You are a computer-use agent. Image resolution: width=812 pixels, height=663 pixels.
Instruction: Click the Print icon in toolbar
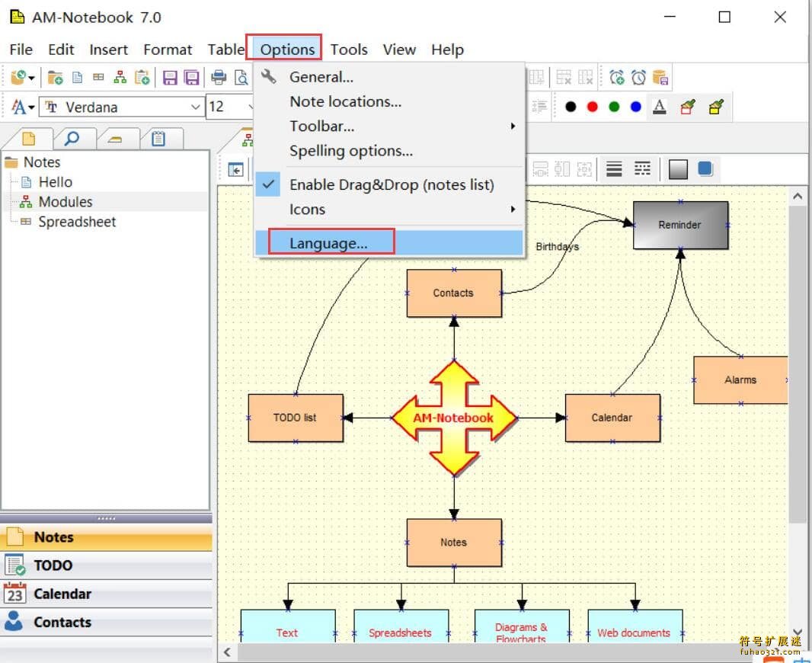tap(219, 78)
